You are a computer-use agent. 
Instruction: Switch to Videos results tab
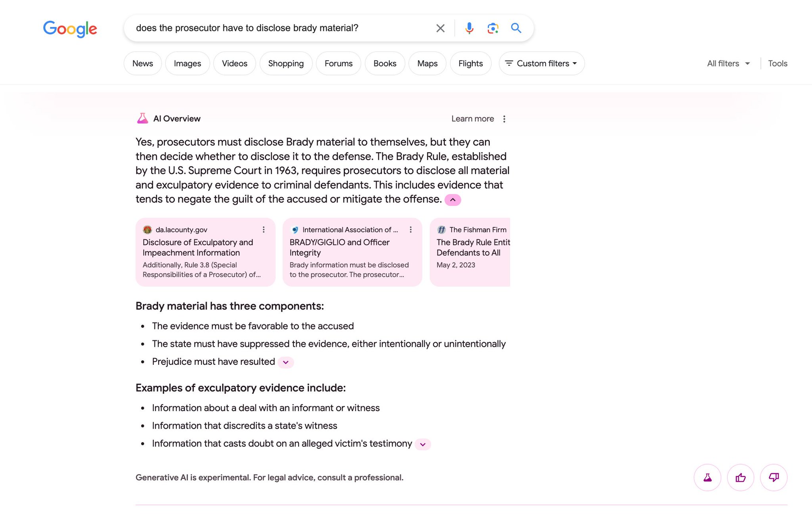click(x=235, y=63)
